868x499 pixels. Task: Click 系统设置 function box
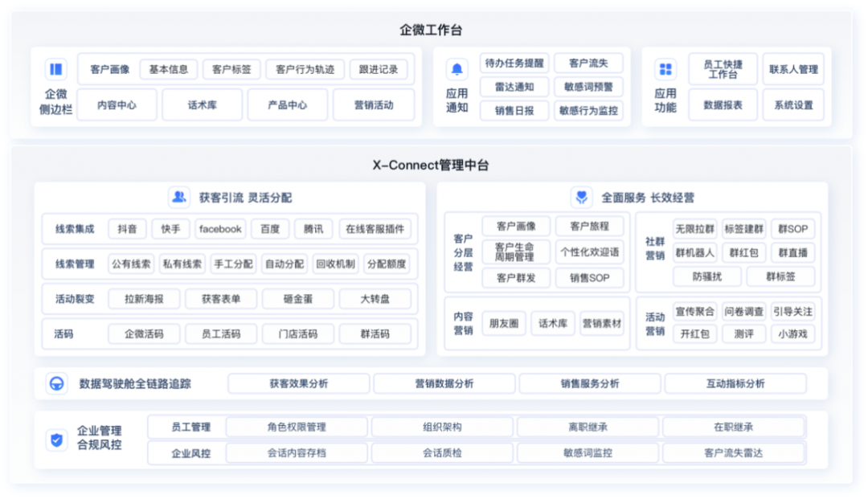pyautogui.click(x=793, y=104)
